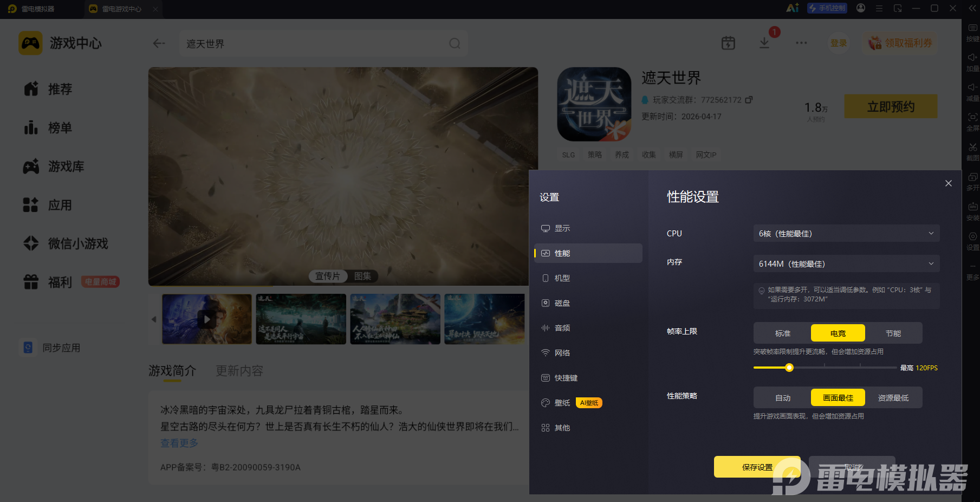Open the 网络 settings category

(x=588, y=353)
